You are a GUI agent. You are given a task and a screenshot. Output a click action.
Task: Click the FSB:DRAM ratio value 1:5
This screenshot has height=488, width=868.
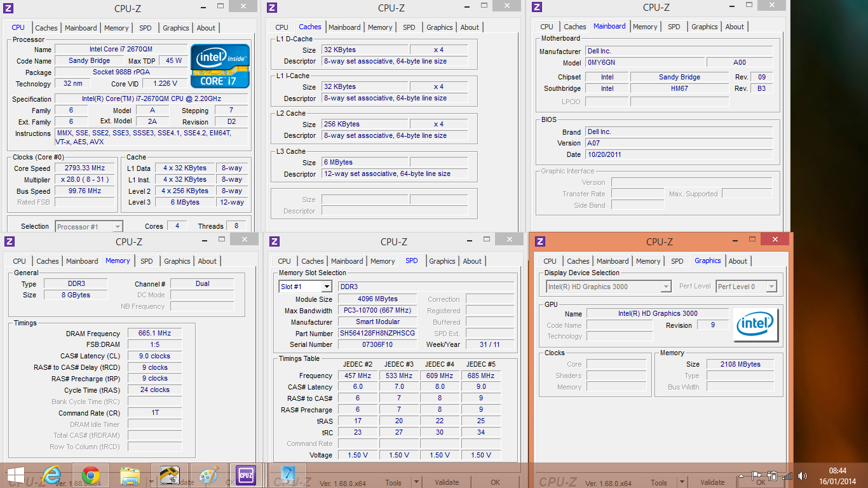pos(154,344)
